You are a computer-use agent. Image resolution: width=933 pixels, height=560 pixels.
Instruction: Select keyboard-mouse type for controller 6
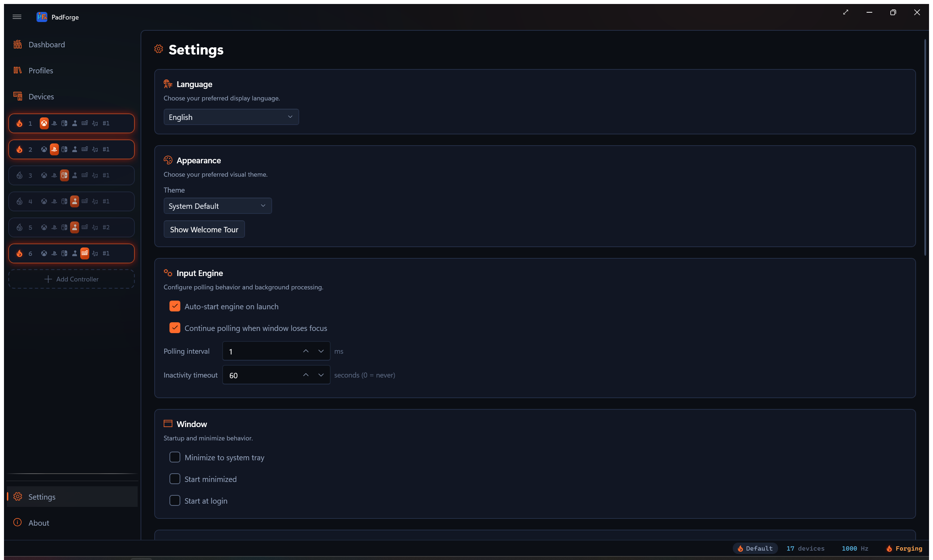[x=85, y=254]
